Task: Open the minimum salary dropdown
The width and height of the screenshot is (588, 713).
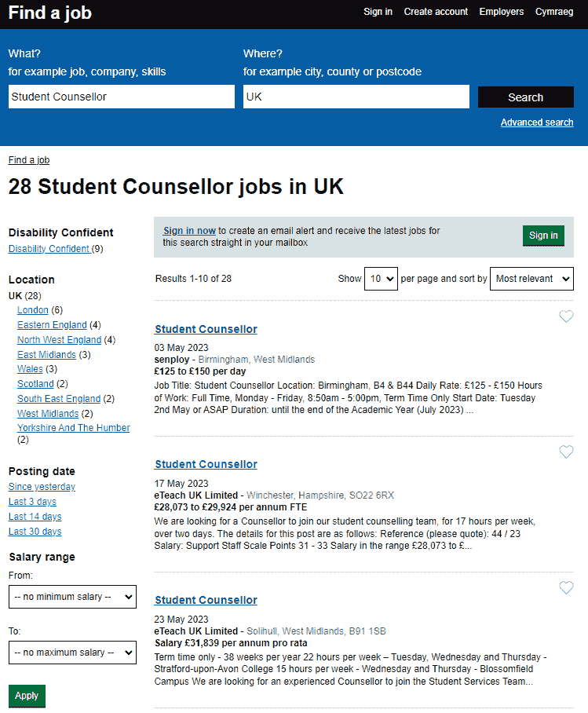Action: click(x=72, y=597)
